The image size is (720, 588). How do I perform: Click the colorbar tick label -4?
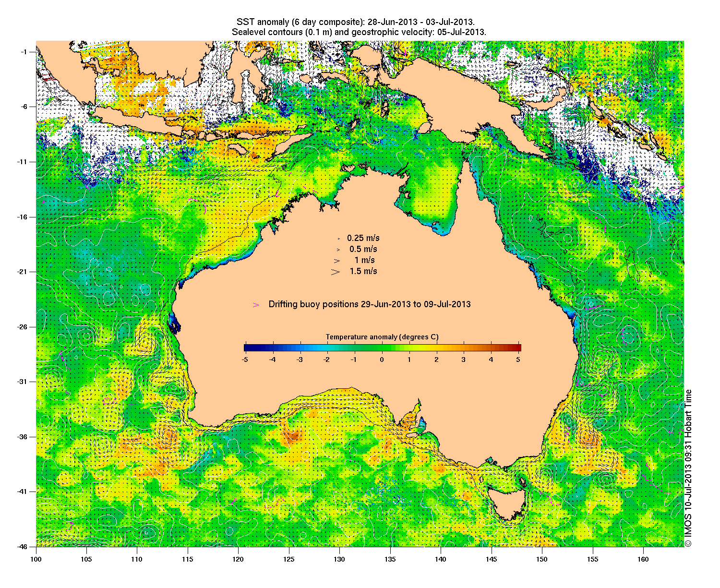coord(272,359)
